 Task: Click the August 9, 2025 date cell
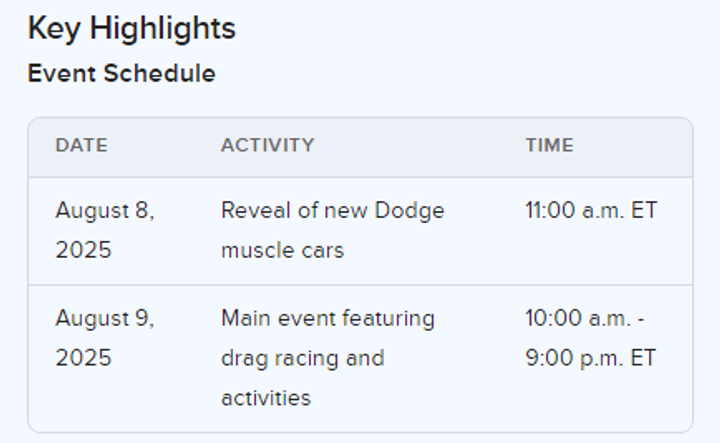click(x=105, y=338)
